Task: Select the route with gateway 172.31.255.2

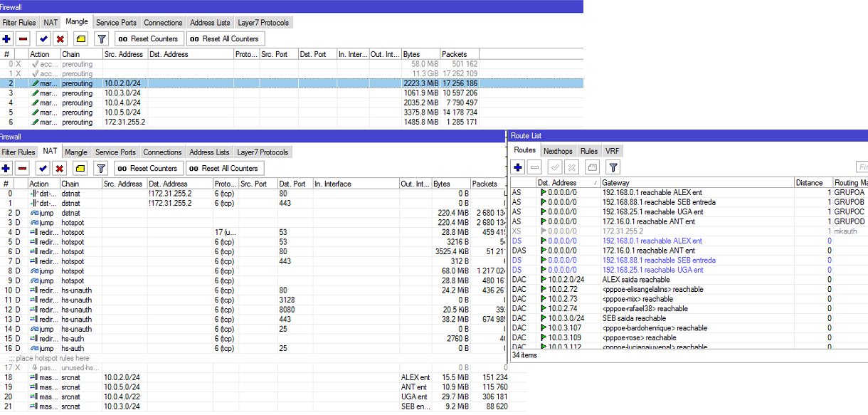Action: [623, 231]
